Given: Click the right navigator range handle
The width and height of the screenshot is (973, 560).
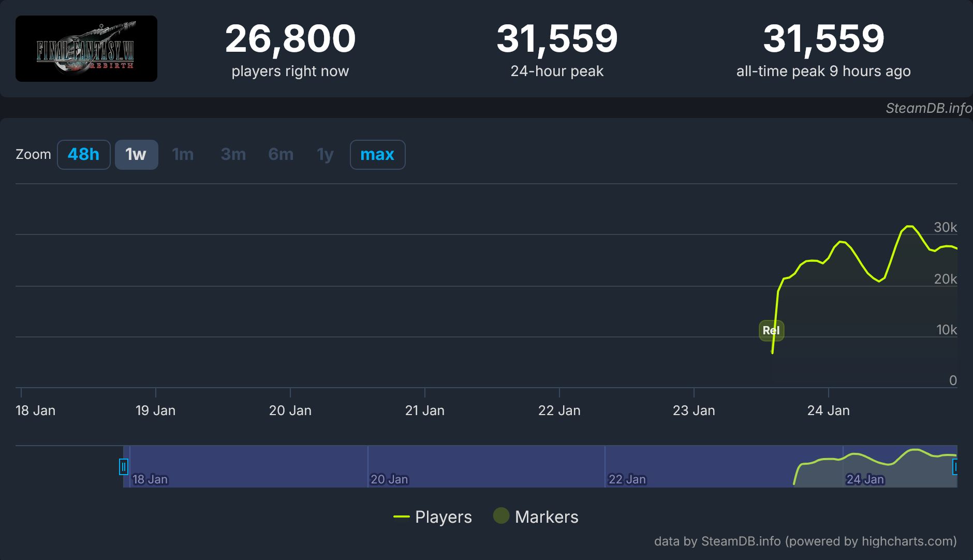Looking at the screenshot, I should (955, 467).
